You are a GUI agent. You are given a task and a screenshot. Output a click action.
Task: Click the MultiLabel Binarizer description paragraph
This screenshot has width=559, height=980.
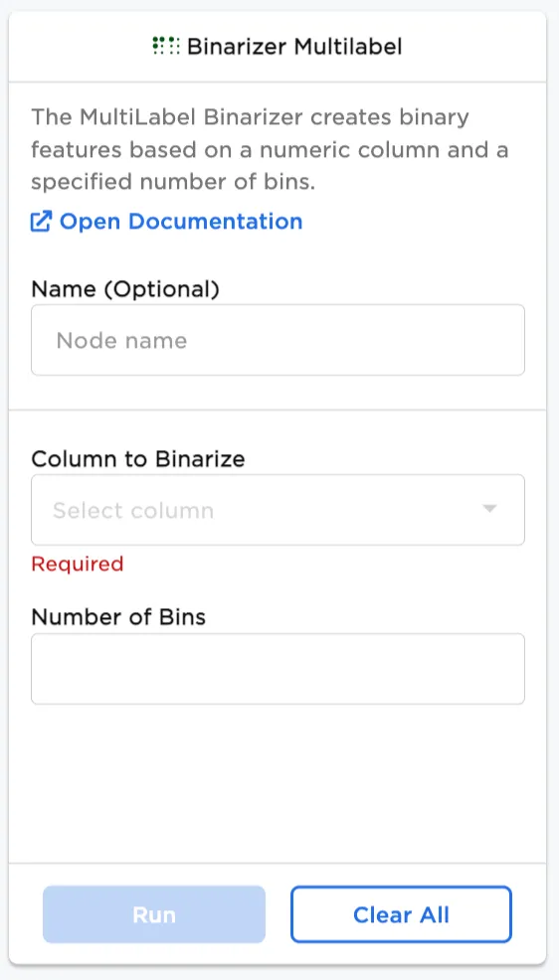pos(270,150)
